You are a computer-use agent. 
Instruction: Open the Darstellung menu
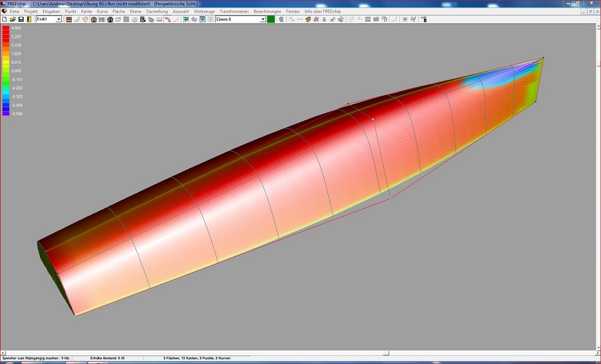click(x=157, y=11)
